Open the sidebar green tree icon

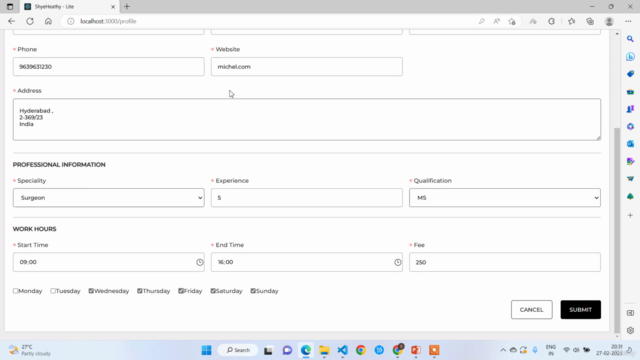coord(630,196)
